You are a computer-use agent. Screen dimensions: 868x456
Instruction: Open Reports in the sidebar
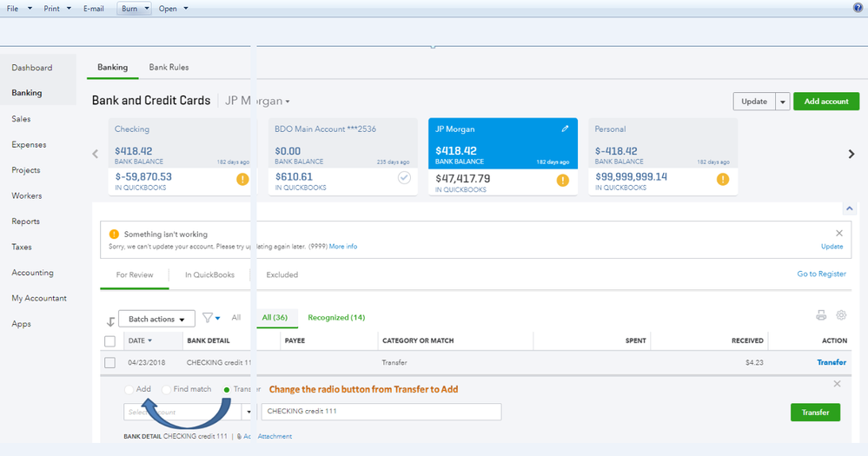(25, 221)
